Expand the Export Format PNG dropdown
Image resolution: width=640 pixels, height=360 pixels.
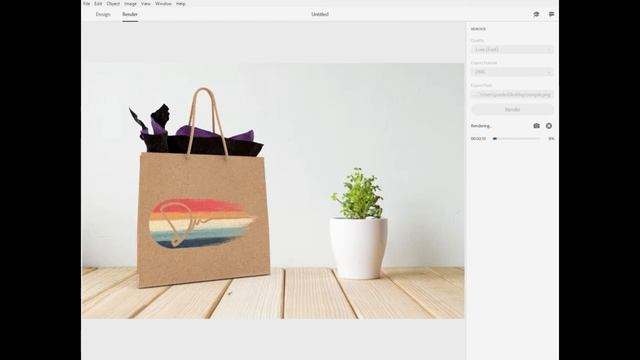(x=512, y=72)
